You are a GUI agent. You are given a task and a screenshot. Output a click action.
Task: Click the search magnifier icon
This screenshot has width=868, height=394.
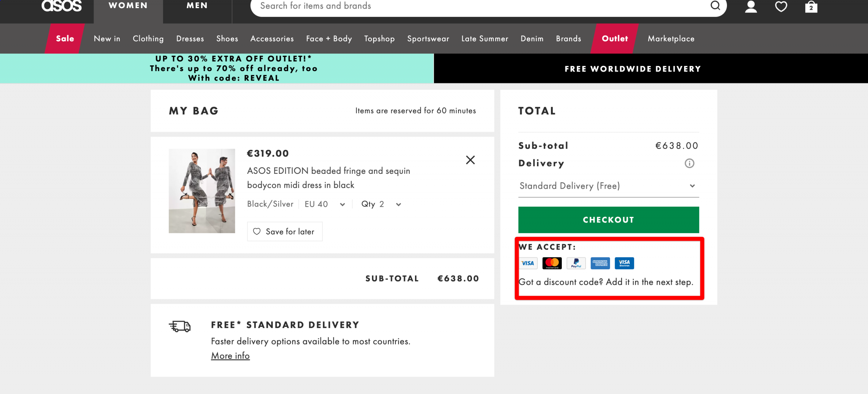(x=716, y=7)
